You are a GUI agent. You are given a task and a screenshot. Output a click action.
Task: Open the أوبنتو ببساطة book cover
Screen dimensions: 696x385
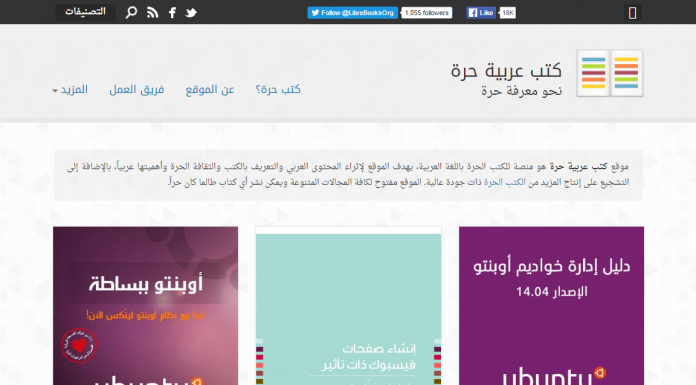point(146,306)
